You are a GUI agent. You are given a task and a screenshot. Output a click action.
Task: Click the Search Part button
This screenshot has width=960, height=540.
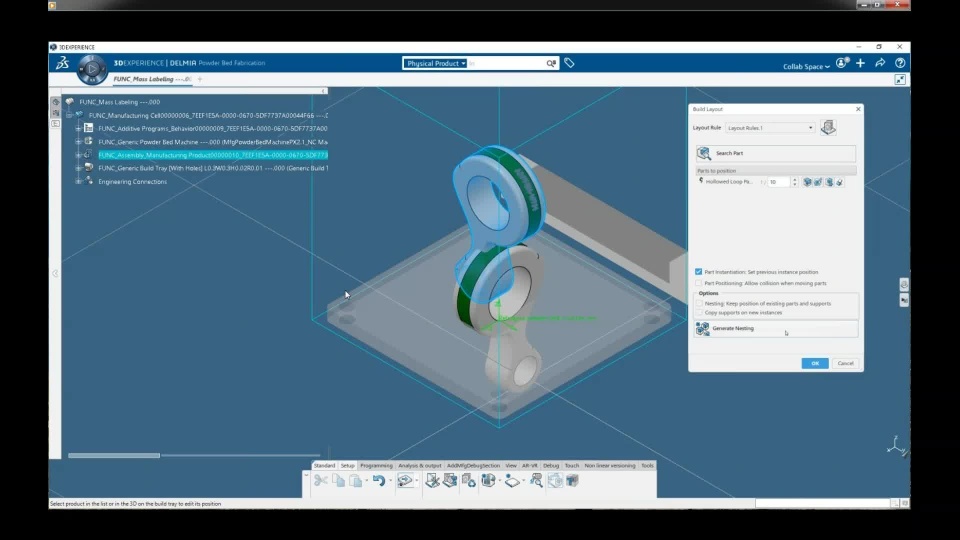[776, 153]
